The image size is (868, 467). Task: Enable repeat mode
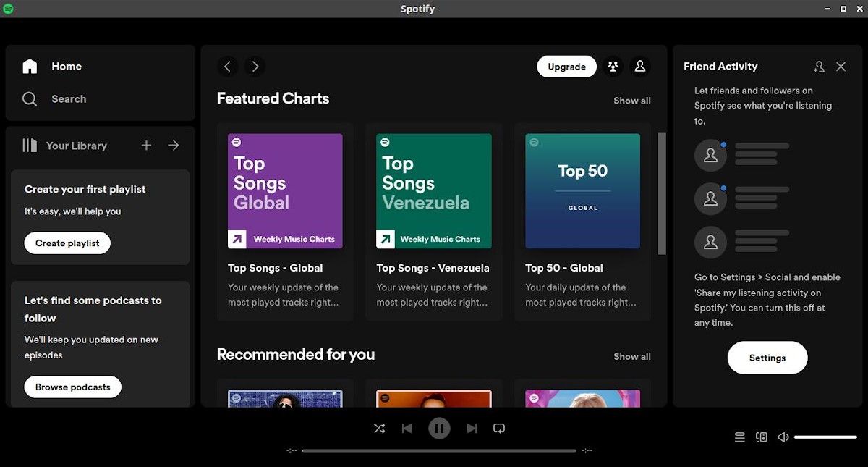coord(499,428)
